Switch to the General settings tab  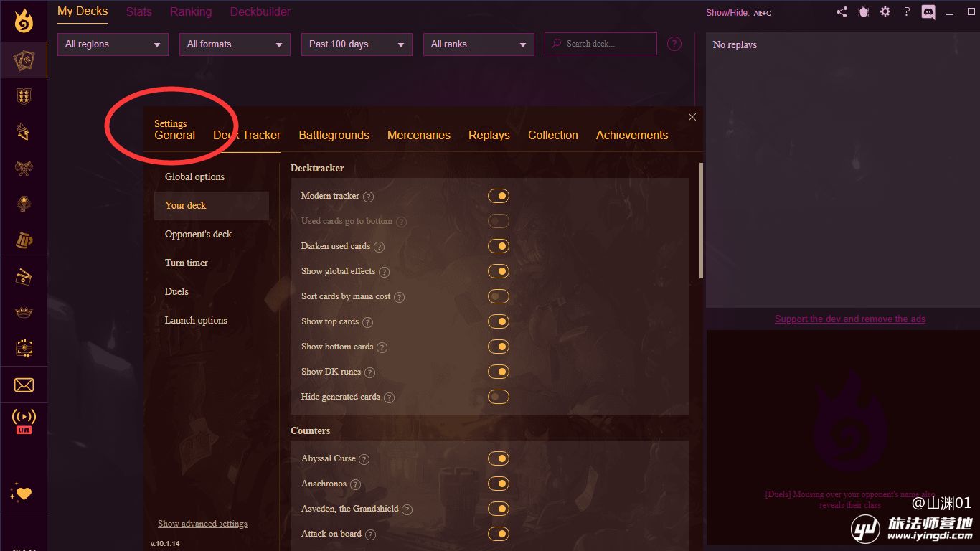(x=174, y=135)
